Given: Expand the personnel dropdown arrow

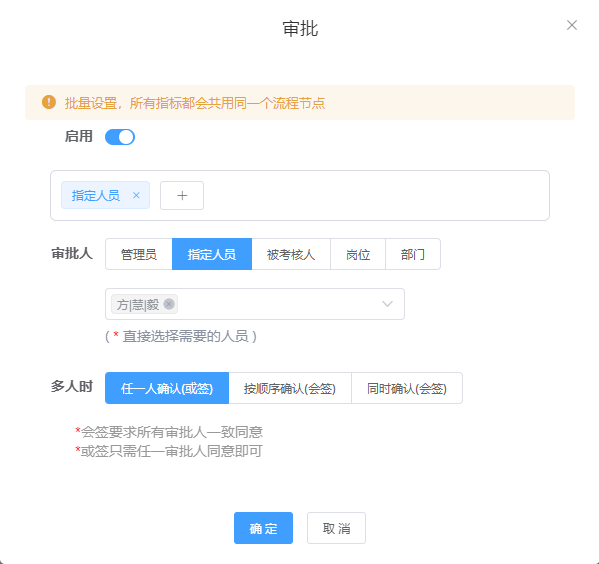Looking at the screenshot, I should click(x=387, y=304).
